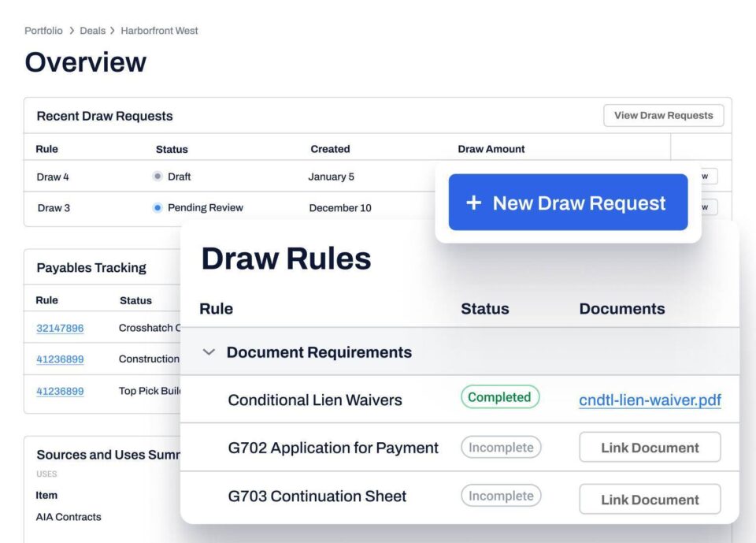Click the View button on the Draw 4 row
The height and width of the screenshot is (543, 756).
coord(709,177)
